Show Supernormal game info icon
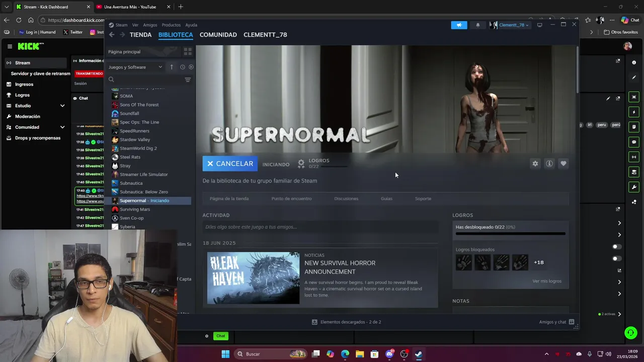The height and width of the screenshot is (362, 644). click(x=549, y=163)
